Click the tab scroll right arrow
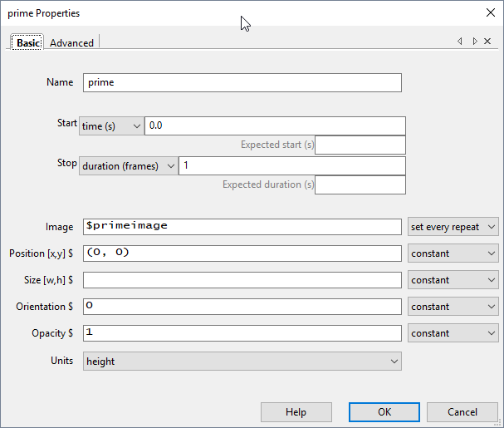The image size is (504, 428). pos(475,42)
